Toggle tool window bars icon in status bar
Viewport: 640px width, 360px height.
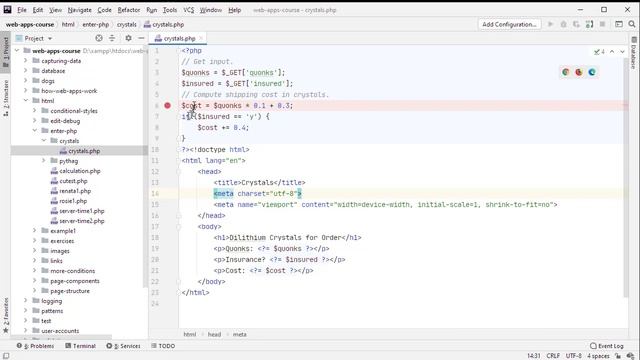(x=6, y=356)
